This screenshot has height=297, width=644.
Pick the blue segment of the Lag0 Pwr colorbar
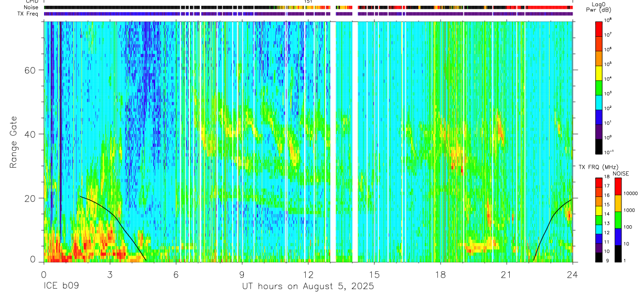[x=599, y=117]
